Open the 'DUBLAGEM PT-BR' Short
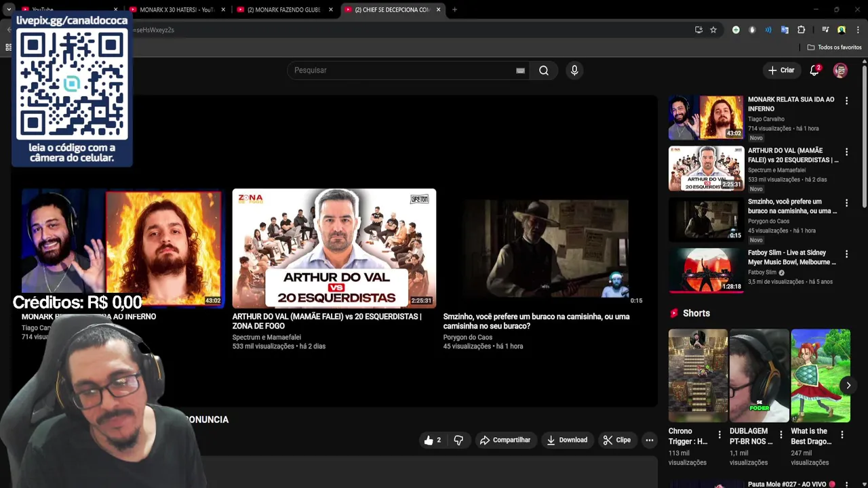The width and height of the screenshot is (868, 488). pyautogui.click(x=759, y=376)
